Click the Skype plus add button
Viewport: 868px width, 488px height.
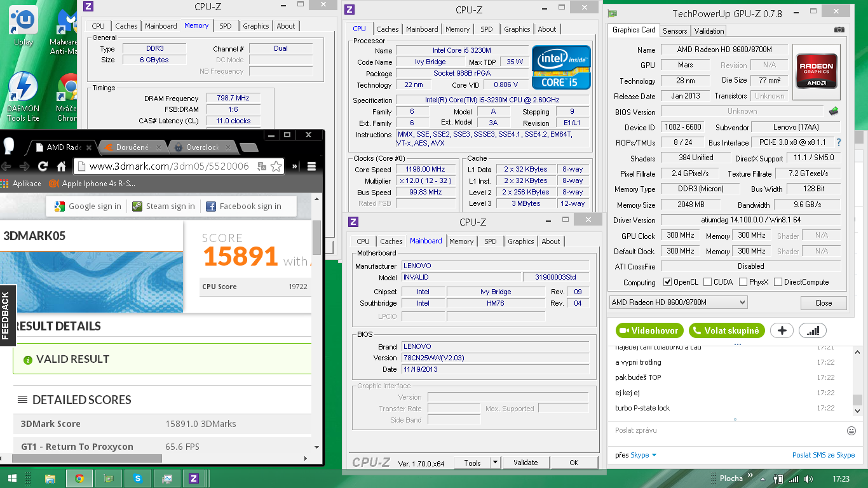tap(782, 330)
